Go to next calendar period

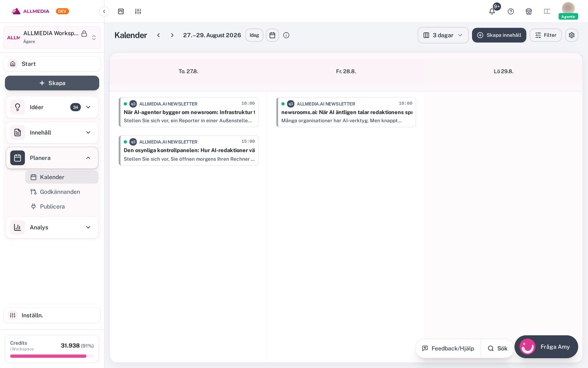pos(172,35)
